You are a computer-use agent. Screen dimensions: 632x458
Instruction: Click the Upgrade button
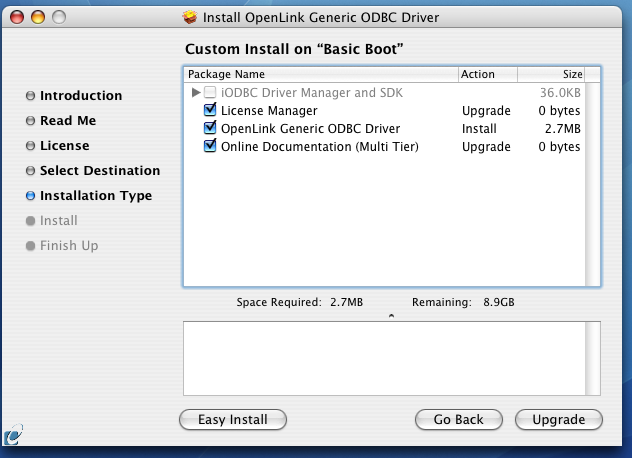click(558, 420)
